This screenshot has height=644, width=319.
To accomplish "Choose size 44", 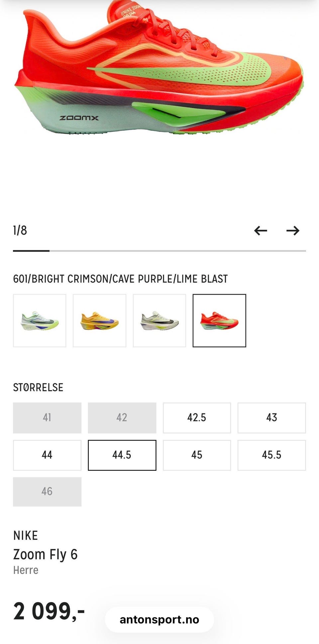I will pos(47,455).
